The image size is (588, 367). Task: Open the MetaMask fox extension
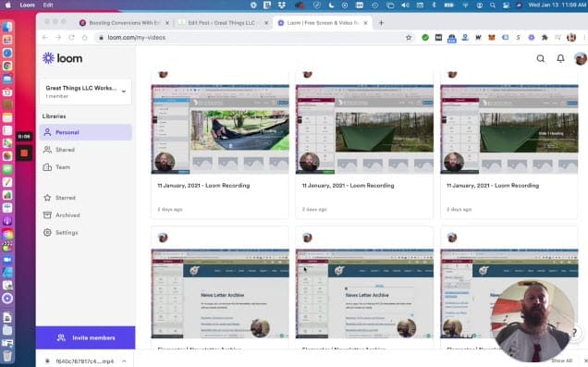[x=492, y=38]
